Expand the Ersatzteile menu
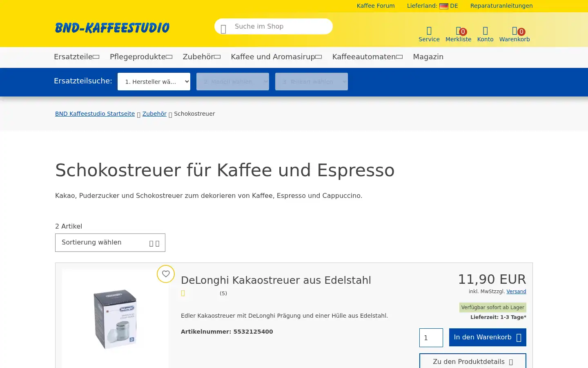This screenshot has width=588, height=368. click(76, 57)
